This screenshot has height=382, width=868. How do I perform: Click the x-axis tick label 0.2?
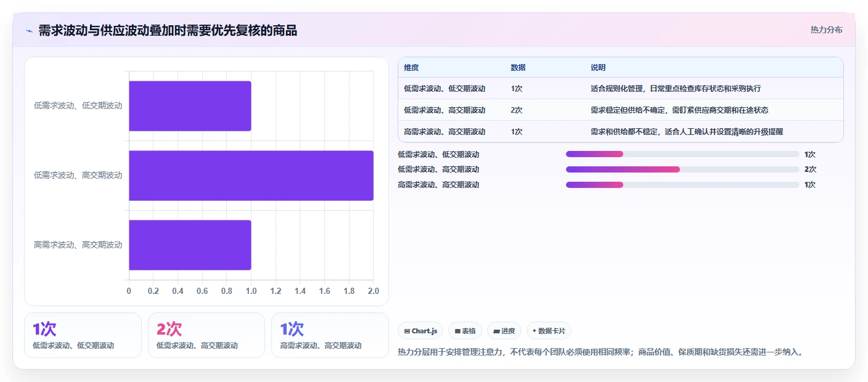(x=154, y=291)
